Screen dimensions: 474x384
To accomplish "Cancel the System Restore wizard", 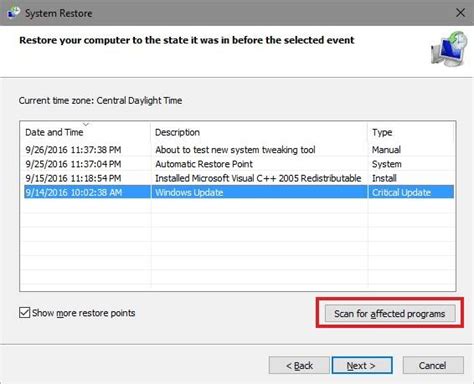I will point(433,366).
